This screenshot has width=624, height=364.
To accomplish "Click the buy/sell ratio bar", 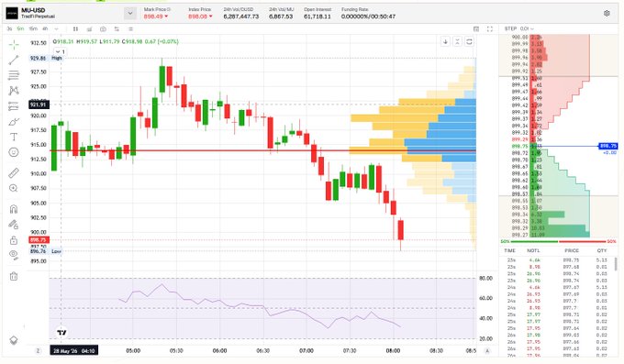I will click(x=558, y=241).
